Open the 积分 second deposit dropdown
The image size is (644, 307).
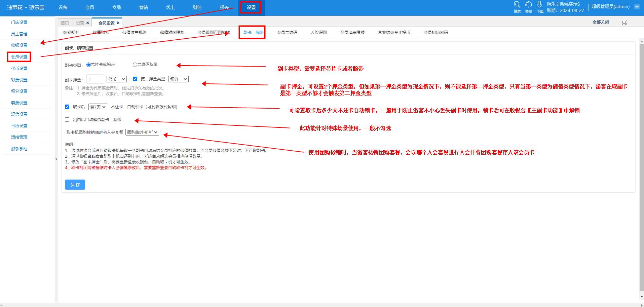coord(179,79)
